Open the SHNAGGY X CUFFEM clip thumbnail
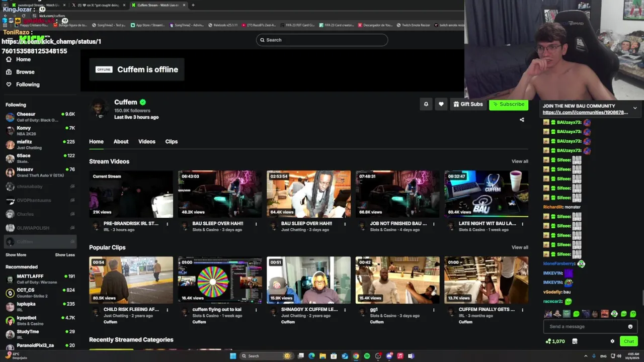 pyautogui.click(x=308, y=280)
